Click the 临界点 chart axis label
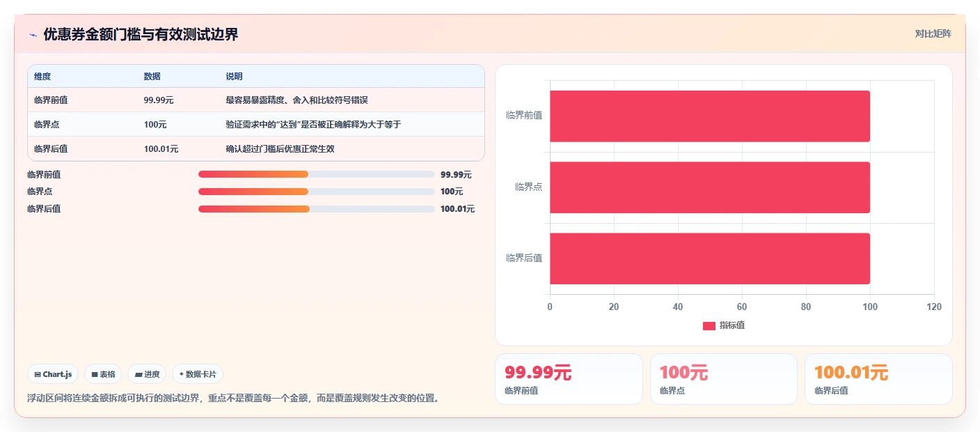Screen dimensions: 980x432 (528, 187)
